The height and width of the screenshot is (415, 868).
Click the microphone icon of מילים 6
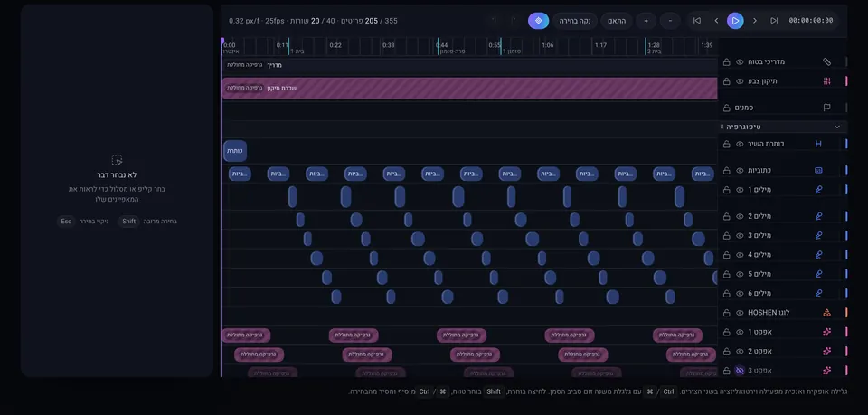[818, 293]
